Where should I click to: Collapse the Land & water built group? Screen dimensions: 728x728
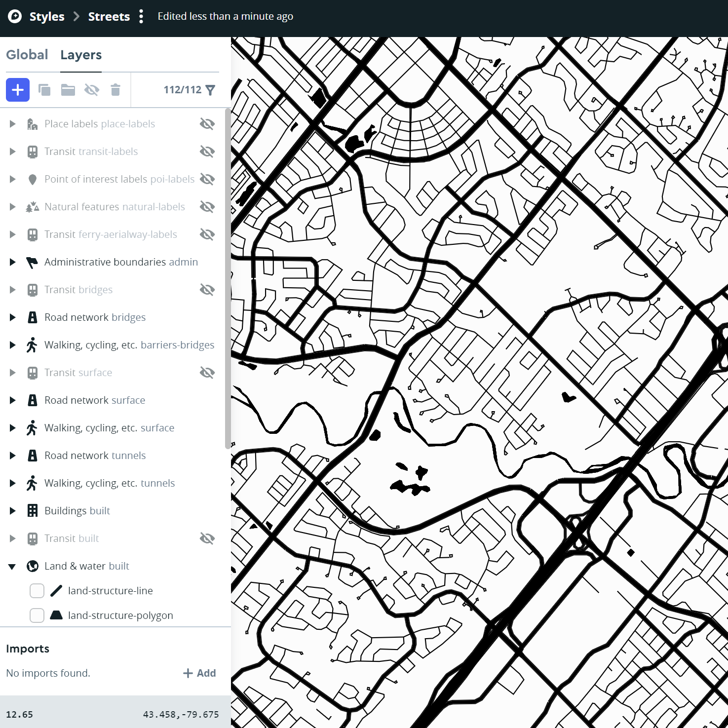(12, 566)
